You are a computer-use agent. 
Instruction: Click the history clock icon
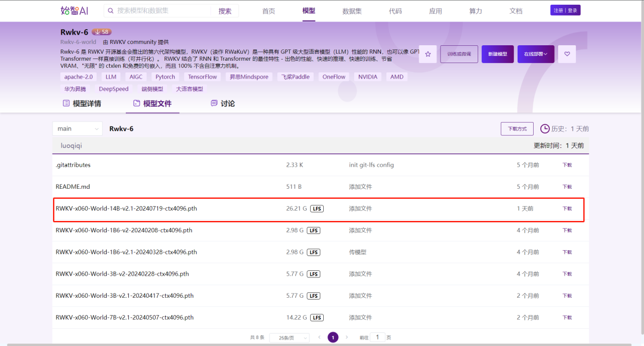click(544, 129)
